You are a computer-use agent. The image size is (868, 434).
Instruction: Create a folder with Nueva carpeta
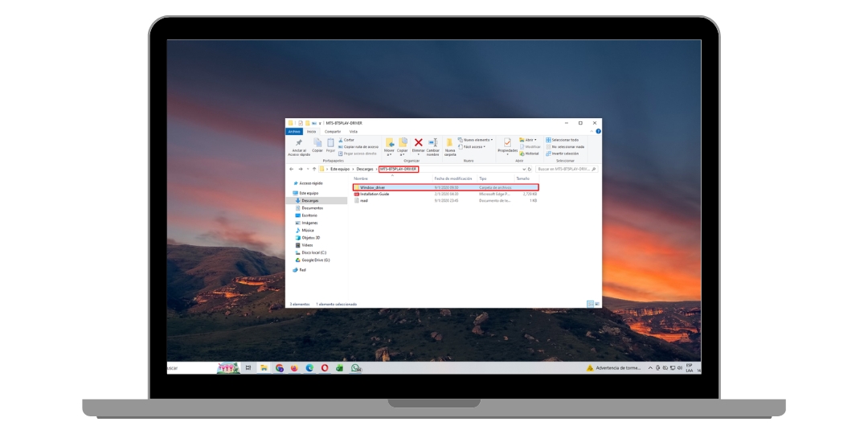[450, 143]
